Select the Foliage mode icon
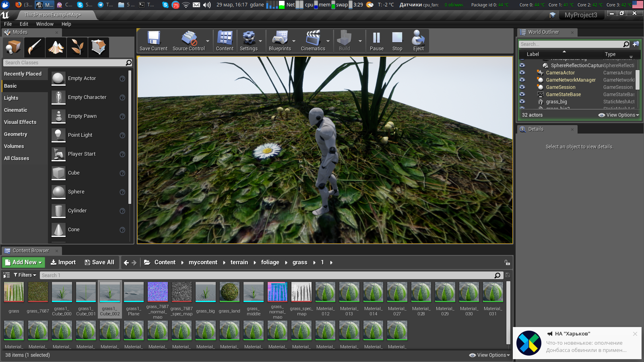644x362 pixels. click(x=77, y=47)
